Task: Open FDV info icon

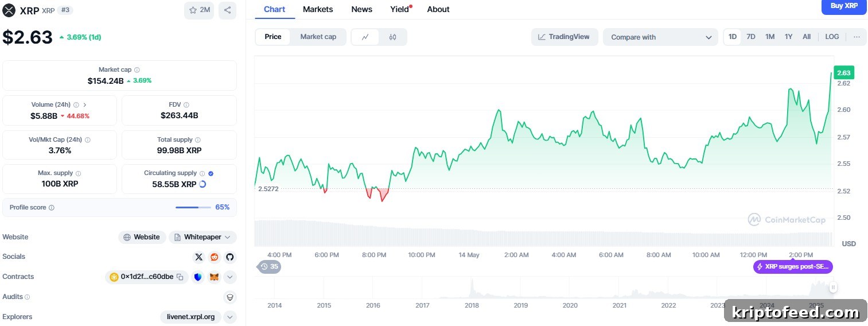Action: pyautogui.click(x=186, y=105)
